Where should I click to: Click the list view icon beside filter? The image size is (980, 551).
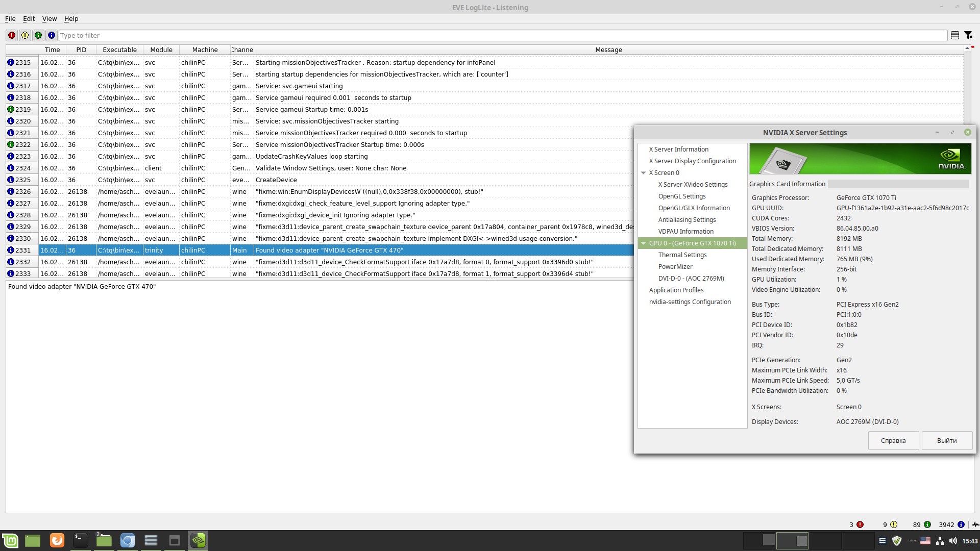[955, 35]
